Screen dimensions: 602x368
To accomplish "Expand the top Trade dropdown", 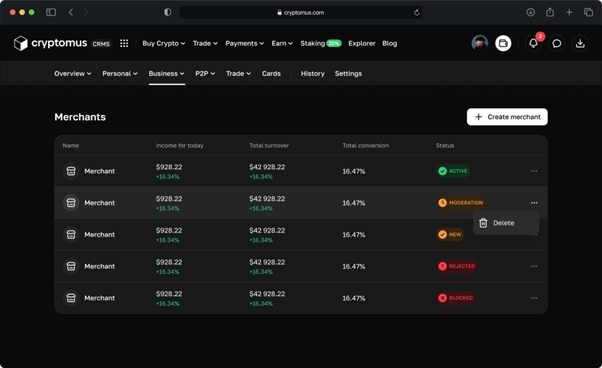I will (205, 43).
